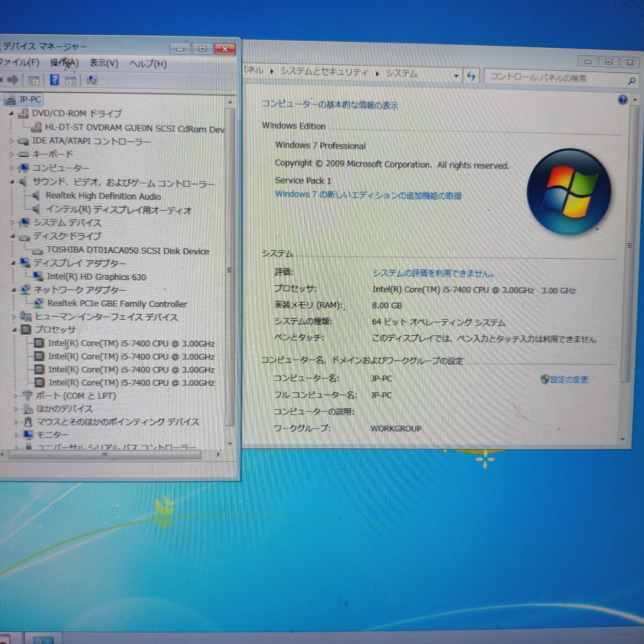This screenshot has width=644, height=644.
Task: Expand the システム デバイス category
Action: tap(13, 222)
